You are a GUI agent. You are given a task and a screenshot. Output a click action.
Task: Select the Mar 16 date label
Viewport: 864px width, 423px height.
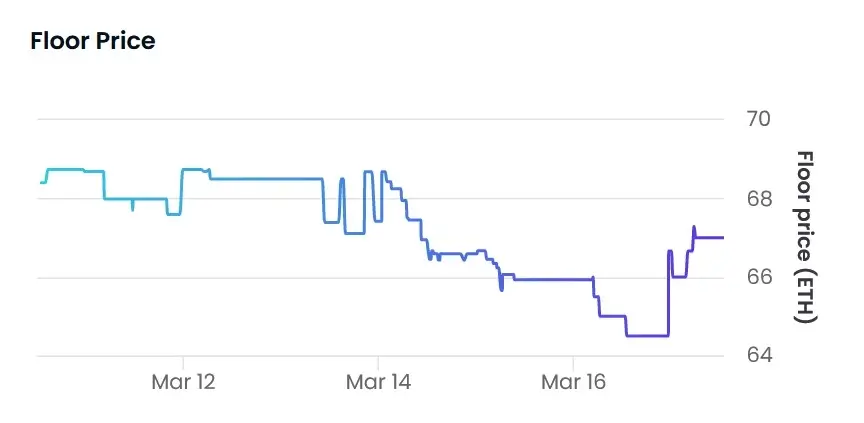coord(573,381)
